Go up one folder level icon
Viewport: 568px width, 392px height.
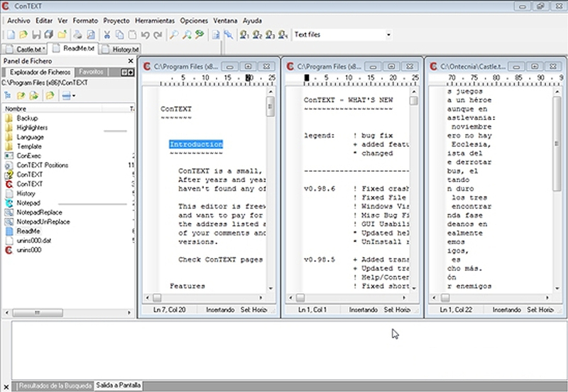21,96
